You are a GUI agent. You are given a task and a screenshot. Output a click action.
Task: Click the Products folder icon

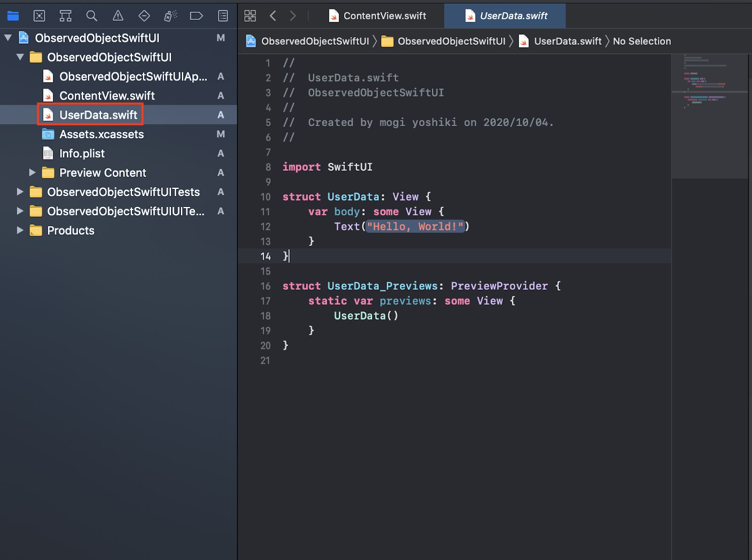[x=36, y=230]
